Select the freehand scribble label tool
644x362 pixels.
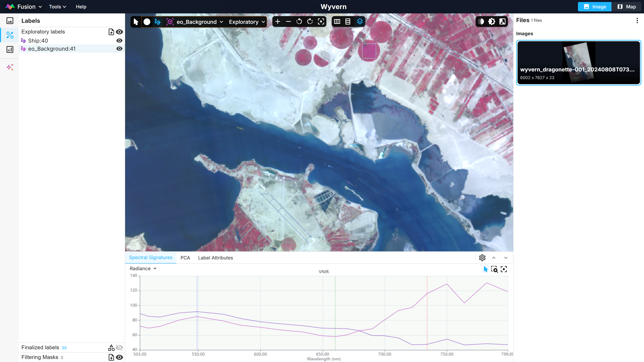pos(157,22)
